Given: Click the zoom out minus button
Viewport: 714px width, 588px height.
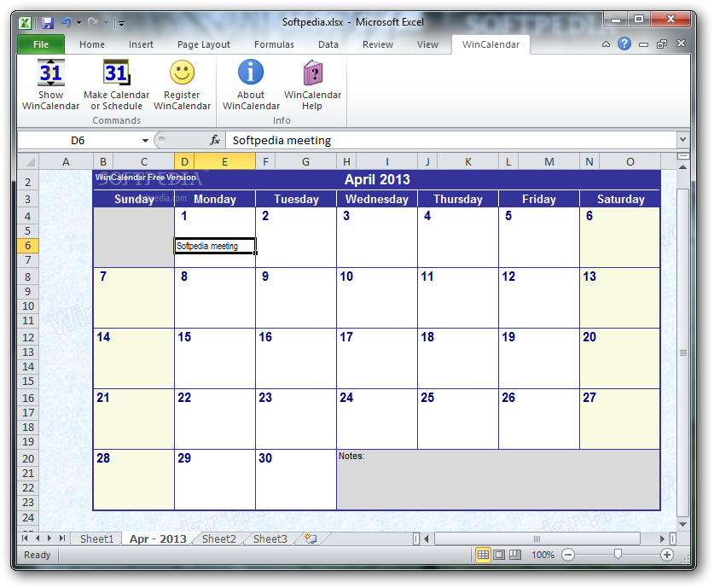Looking at the screenshot, I should 568,555.
